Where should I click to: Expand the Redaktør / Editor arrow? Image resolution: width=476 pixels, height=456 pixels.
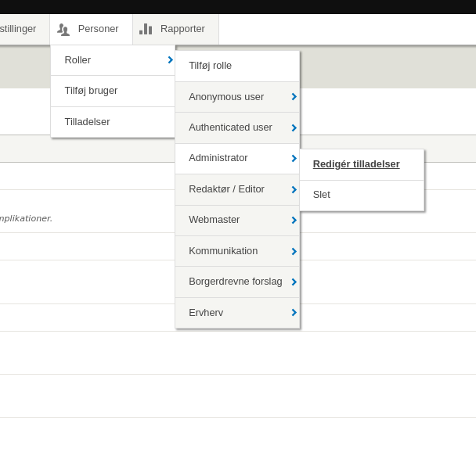pos(294,190)
